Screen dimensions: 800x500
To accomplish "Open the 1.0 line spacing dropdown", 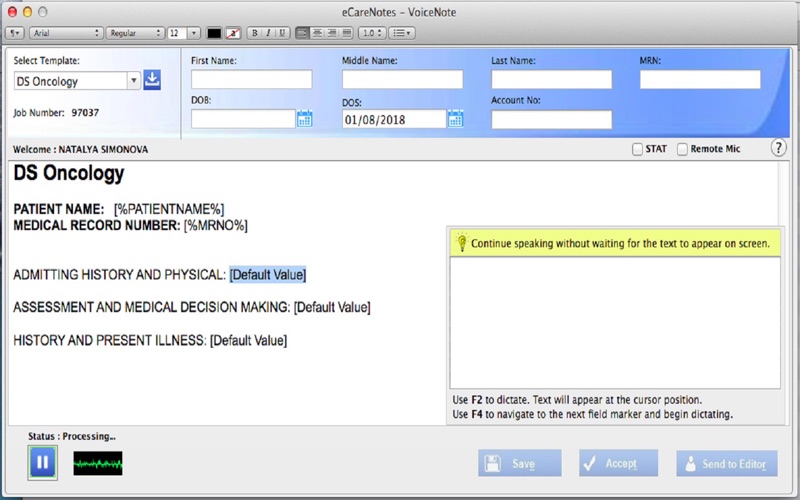I will [x=372, y=33].
